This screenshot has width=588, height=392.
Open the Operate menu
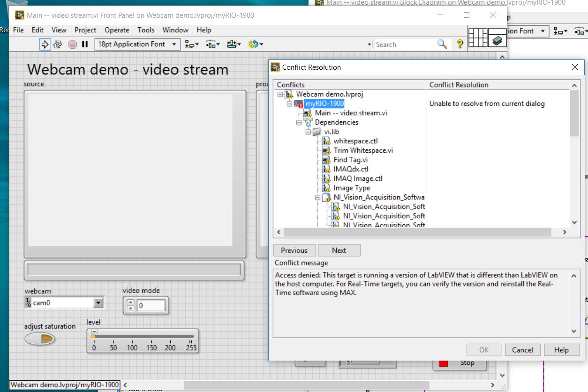pyautogui.click(x=117, y=30)
